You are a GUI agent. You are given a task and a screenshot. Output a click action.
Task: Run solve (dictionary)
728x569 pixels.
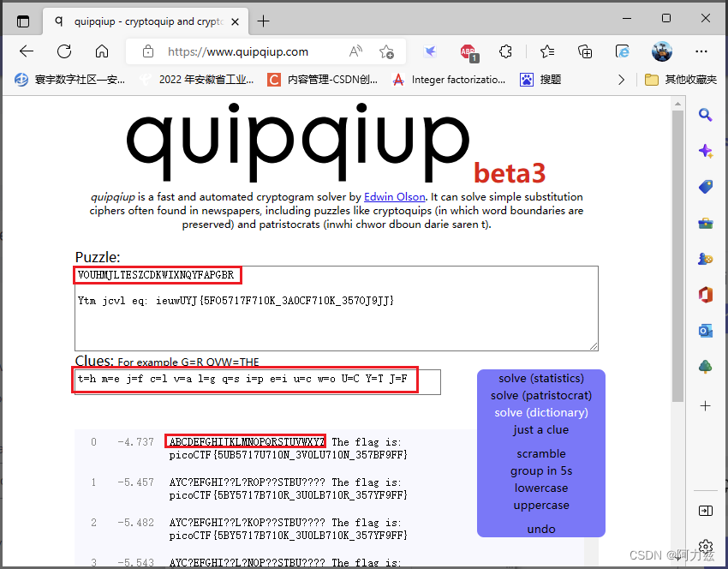(541, 413)
